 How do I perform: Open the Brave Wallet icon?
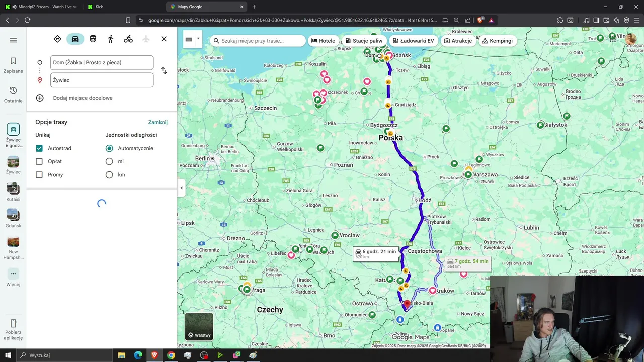click(606, 20)
